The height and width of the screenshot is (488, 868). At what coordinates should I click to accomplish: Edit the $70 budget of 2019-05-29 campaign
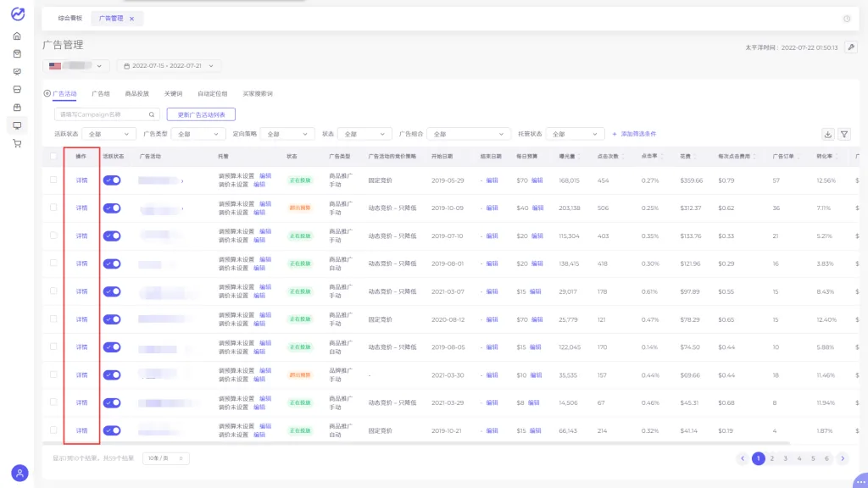click(537, 180)
